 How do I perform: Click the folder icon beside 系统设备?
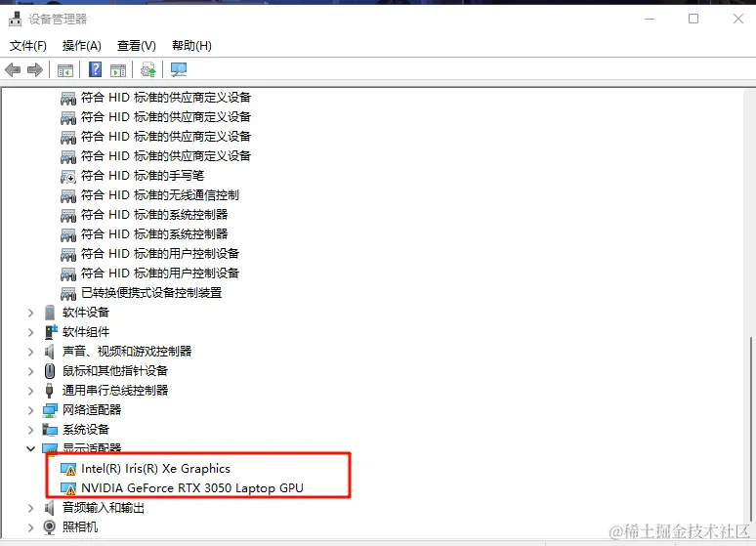[x=50, y=429]
